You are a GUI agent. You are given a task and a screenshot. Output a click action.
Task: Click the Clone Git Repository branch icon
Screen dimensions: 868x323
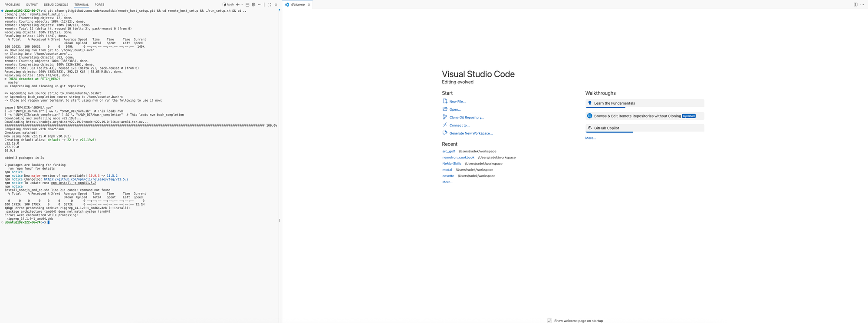pyautogui.click(x=445, y=117)
